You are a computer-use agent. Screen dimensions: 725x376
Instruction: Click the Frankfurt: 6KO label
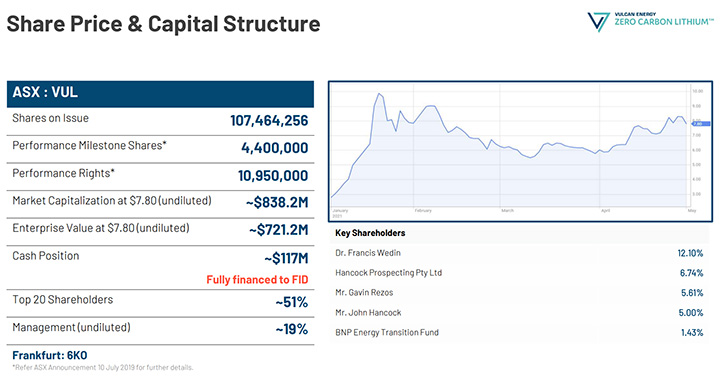pyautogui.click(x=49, y=356)
